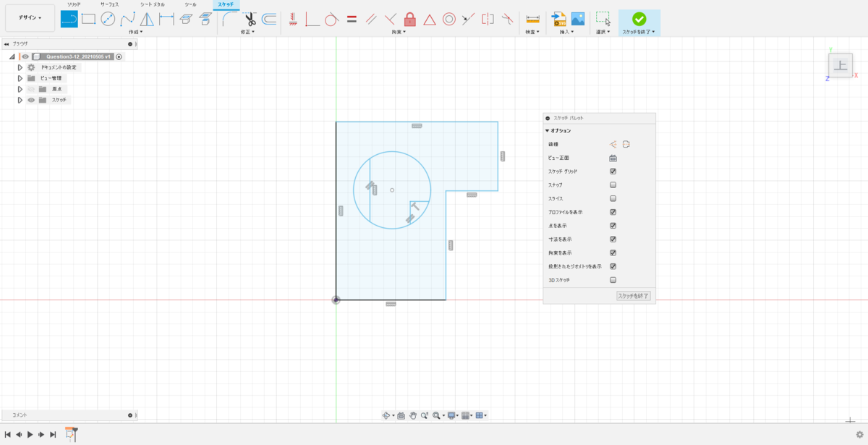Screen dimensions: 868x445
Task: Select the Offset tool
Action: (x=269, y=20)
